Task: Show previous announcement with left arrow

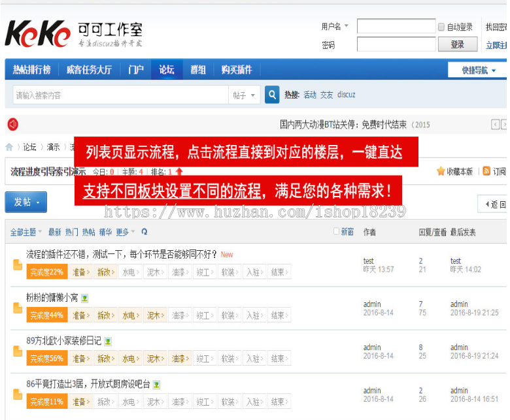Action: click(x=495, y=124)
